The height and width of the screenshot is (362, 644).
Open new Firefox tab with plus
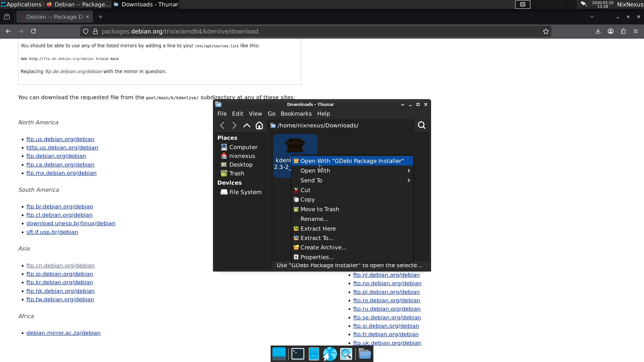101,17
